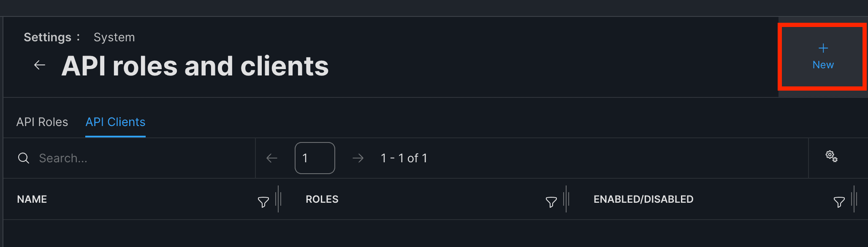Click the New button
The height and width of the screenshot is (247, 868).
(822, 57)
